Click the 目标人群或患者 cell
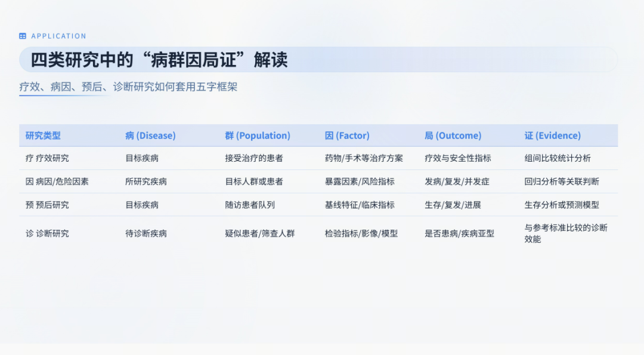The width and height of the screenshot is (644, 355). (x=254, y=181)
